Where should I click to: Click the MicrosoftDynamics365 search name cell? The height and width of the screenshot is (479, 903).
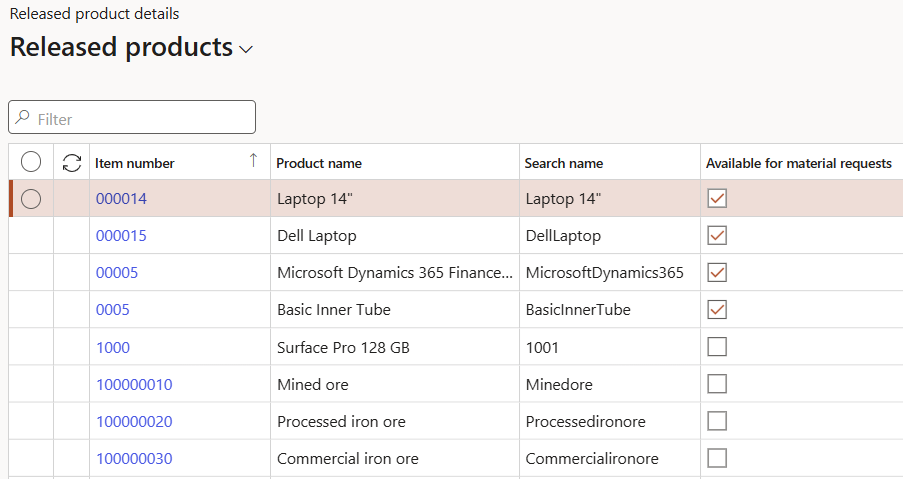pos(604,273)
